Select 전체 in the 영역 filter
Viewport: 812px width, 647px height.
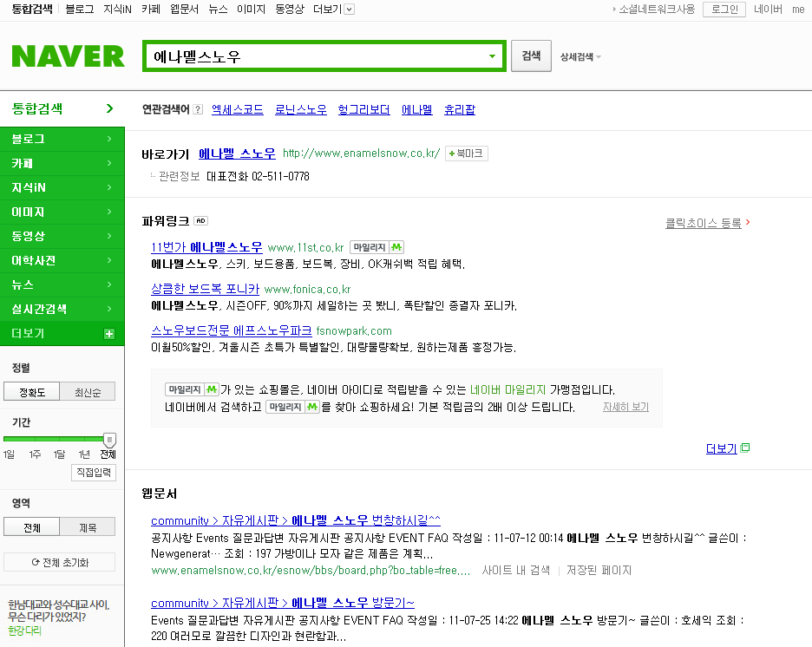click(31, 527)
